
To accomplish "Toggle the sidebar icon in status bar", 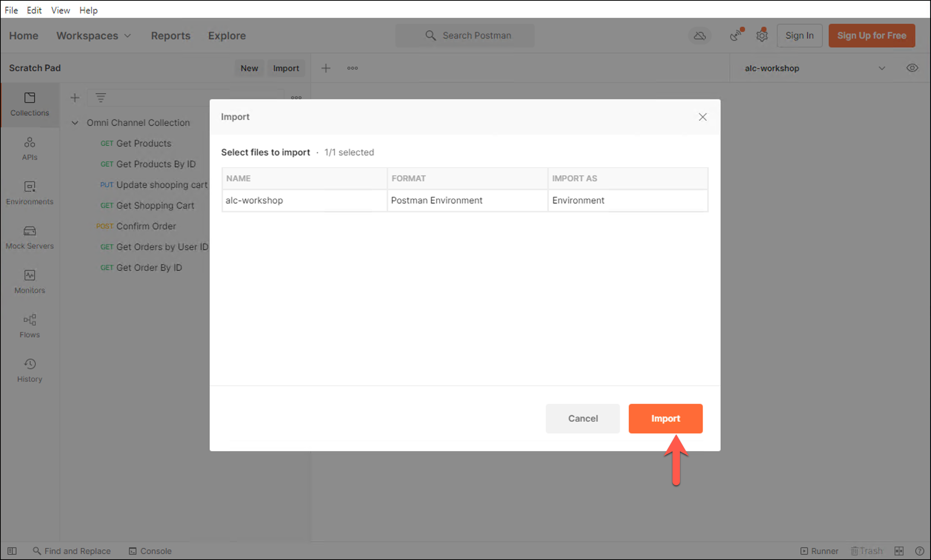I will pyautogui.click(x=12, y=551).
